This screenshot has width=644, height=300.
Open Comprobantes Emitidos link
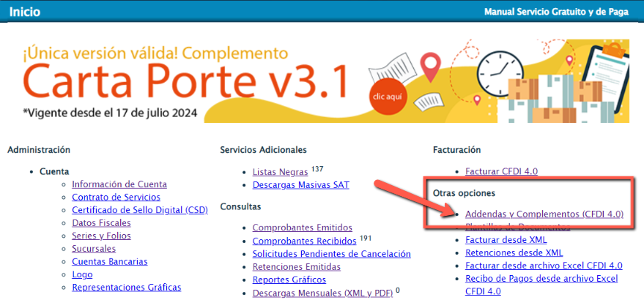click(303, 228)
